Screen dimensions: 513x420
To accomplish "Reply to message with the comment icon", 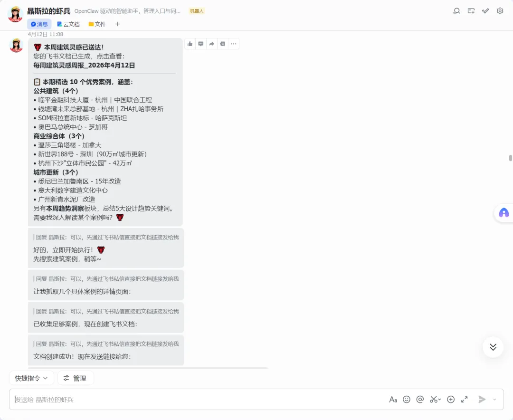I will coord(201,44).
